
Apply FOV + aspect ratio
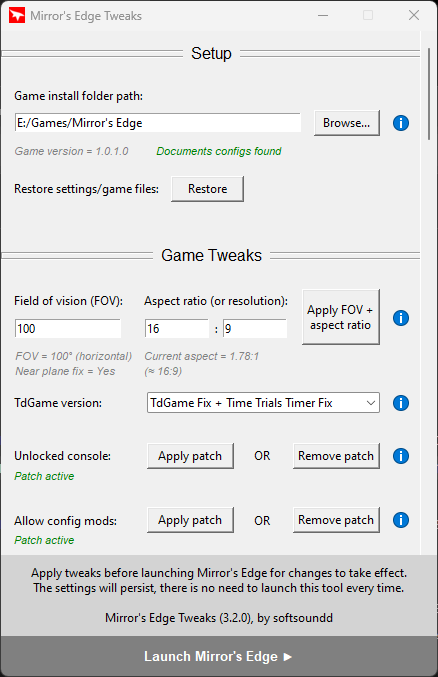pyautogui.click(x=340, y=317)
